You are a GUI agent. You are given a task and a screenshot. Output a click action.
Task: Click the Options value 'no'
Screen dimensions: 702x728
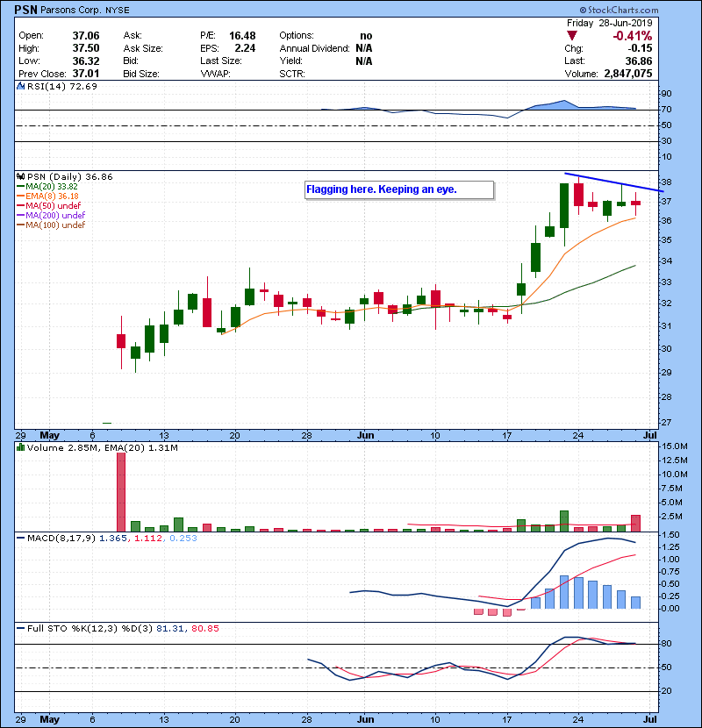(x=366, y=36)
